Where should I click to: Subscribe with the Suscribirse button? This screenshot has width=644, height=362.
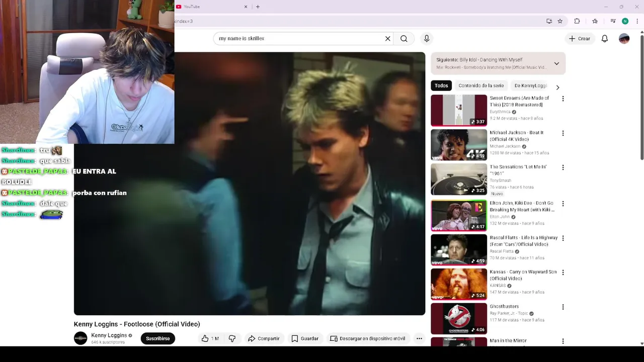[x=157, y=339]
